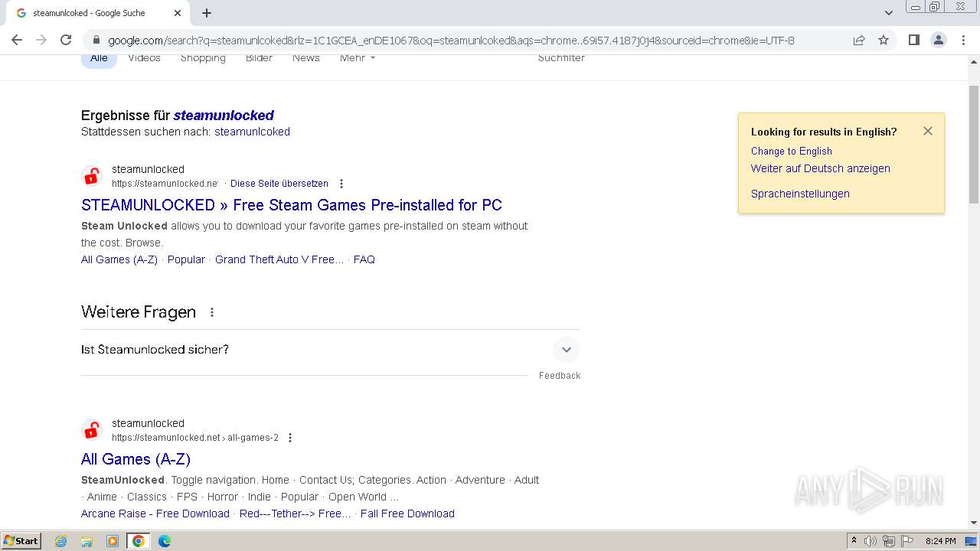Click the 8:24 PM clock
This screenshot has width=980, height=551.
pos(940,541)
